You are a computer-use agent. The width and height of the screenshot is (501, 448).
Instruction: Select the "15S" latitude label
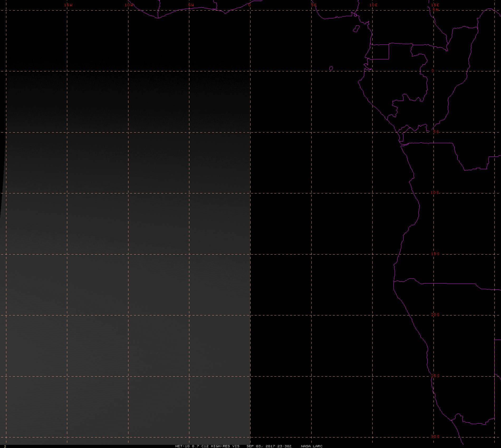(x=435, y=254)
